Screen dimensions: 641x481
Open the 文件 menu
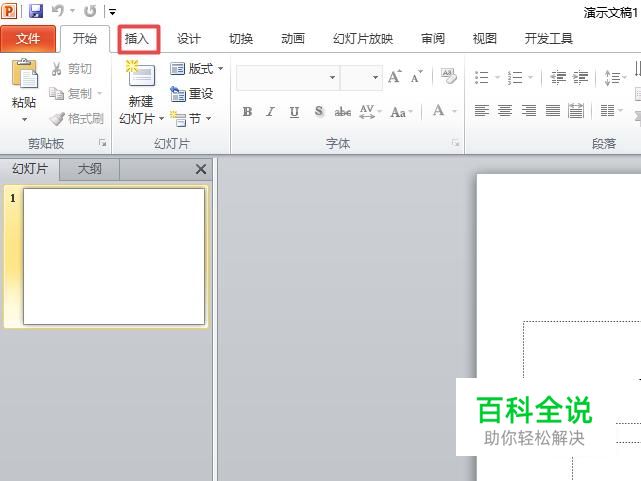28,38
